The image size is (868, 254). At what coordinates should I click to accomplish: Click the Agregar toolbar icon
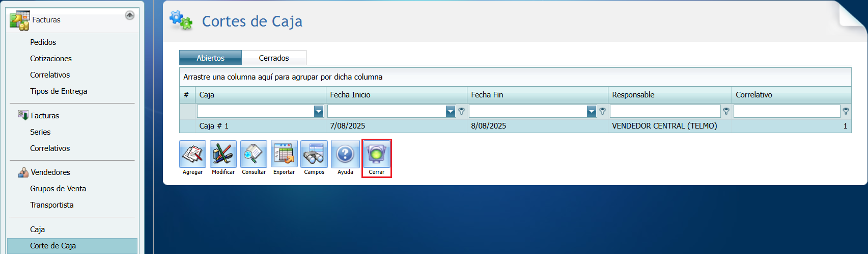tap(192, 154)
